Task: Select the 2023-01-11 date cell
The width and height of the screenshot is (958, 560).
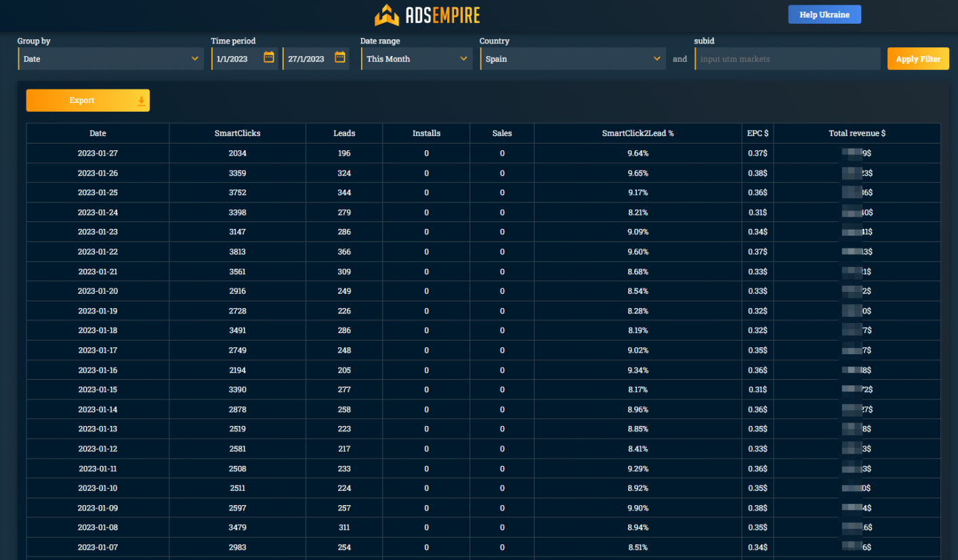Action: coord(98,469)
